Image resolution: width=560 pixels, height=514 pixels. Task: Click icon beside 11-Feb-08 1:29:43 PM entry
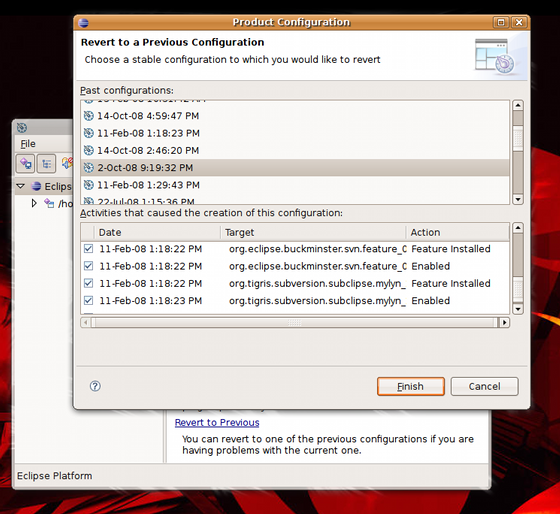pyautogui.click(x=88, y=185)
